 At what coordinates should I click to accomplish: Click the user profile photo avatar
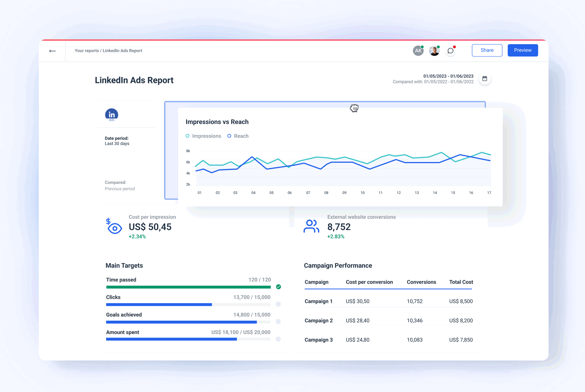click(434, 50)
